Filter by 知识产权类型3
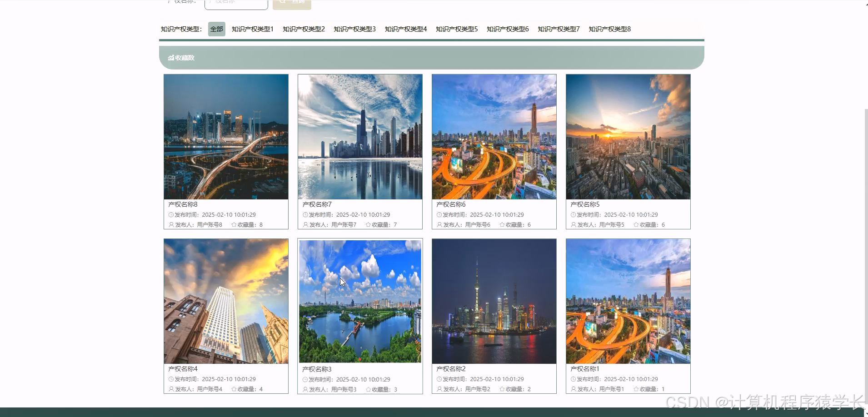Image resolution: width=868 pixels, height=417 pixels. 354,29
